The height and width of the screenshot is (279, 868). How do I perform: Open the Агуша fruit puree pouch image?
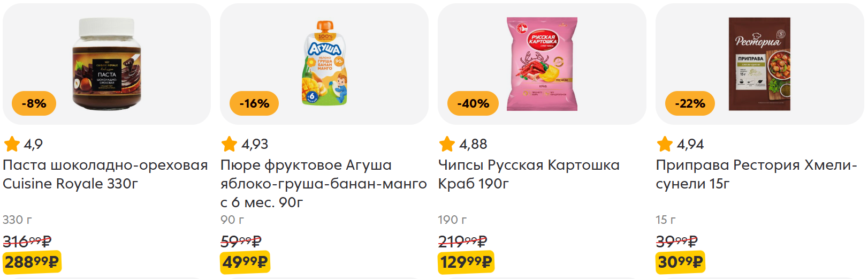pyautogui.click(x=325, y=63)
